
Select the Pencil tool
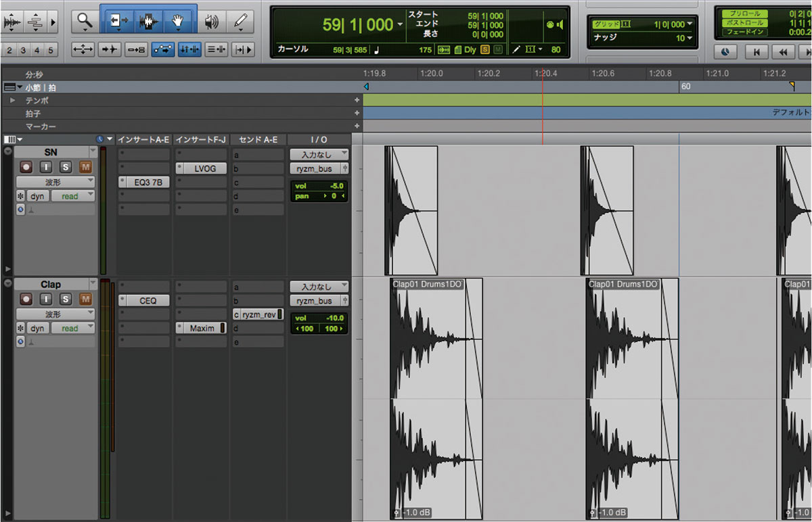point(240,22)
